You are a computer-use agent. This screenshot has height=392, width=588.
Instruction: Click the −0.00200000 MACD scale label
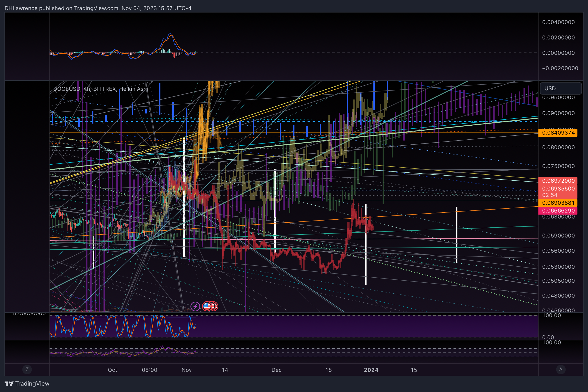[x=560, y=68]
